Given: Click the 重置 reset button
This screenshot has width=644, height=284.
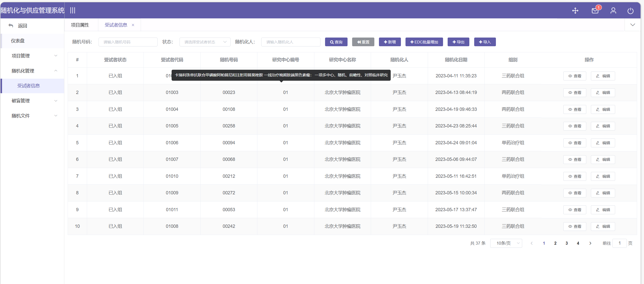Looking at the screenshot, I should (x=363, y=42).
